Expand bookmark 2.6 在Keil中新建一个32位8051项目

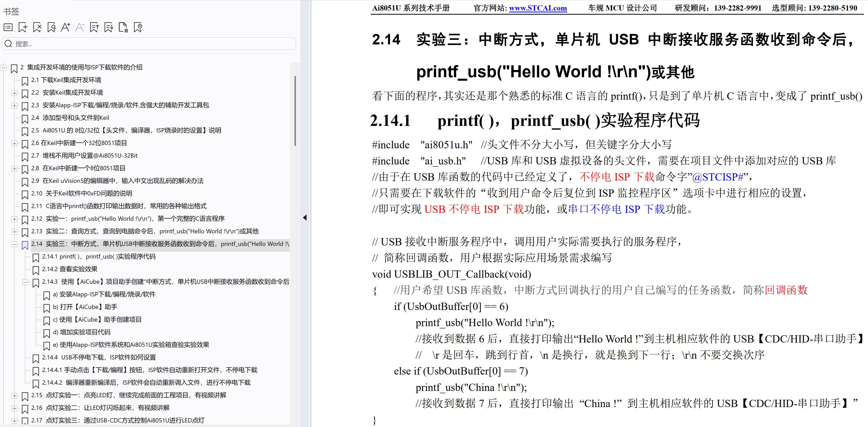pos(14,144)
